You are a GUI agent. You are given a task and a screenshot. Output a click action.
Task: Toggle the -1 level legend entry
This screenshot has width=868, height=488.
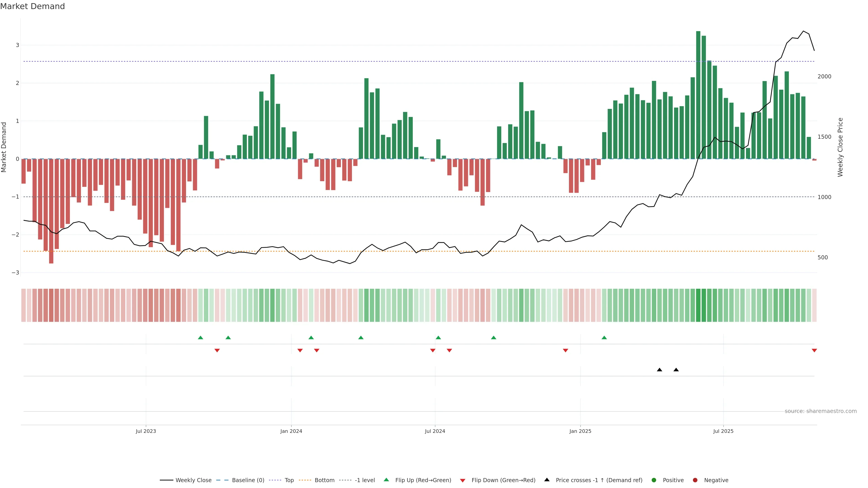365,480
